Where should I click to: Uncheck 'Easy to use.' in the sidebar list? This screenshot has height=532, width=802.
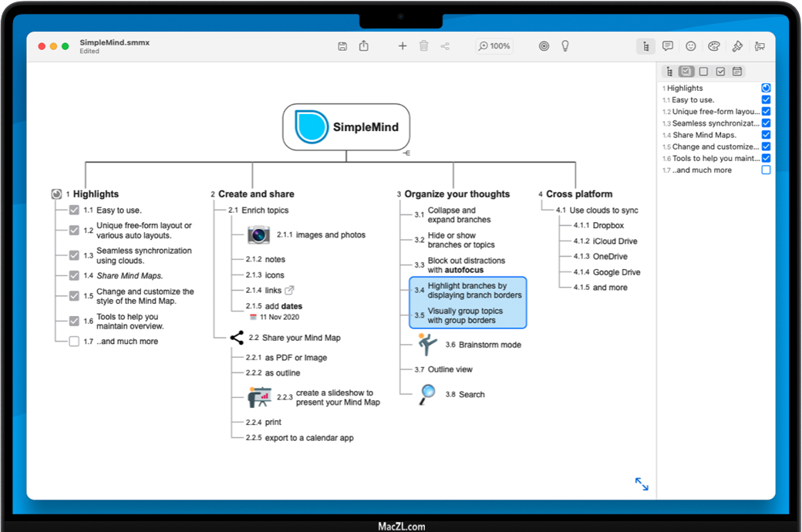tap(766, 100)
